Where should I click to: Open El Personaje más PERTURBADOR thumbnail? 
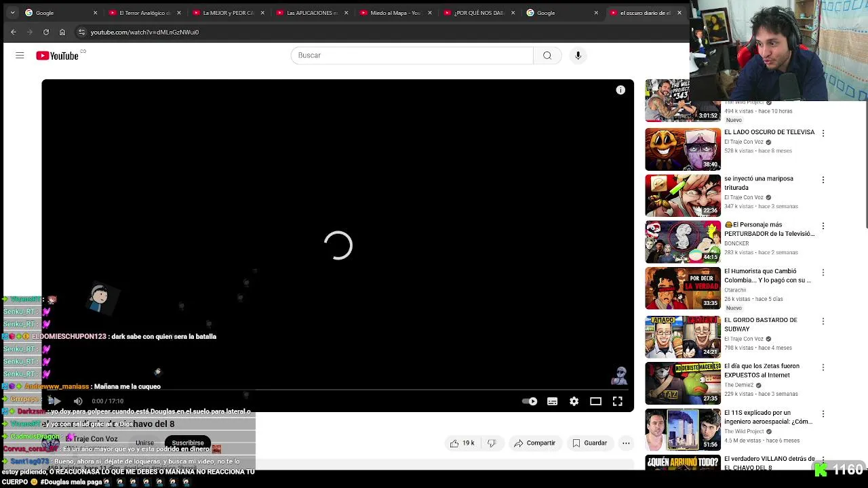coord(683,242)
